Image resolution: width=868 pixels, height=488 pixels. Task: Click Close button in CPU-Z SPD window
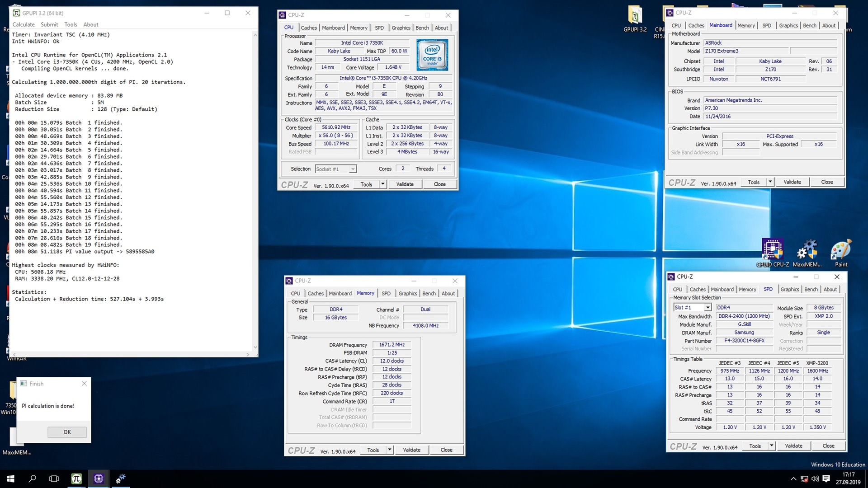(x=828, y=446)
